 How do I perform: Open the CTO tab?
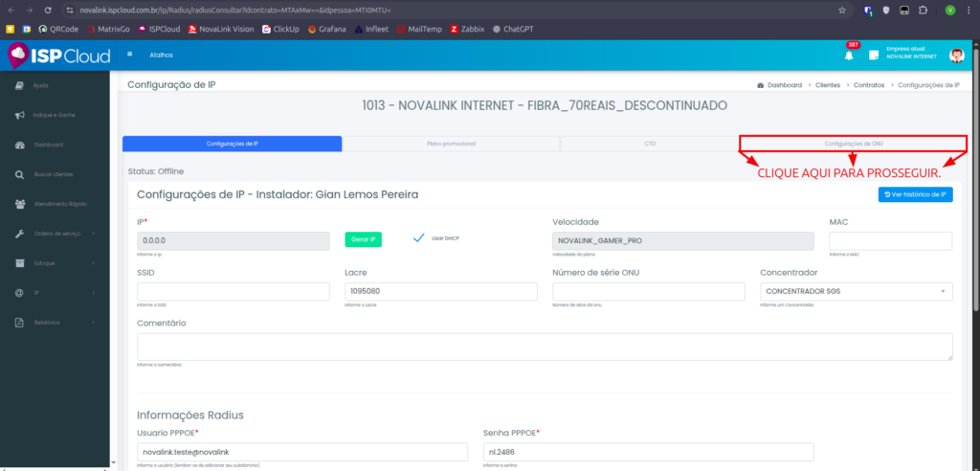tap(650, 144)
